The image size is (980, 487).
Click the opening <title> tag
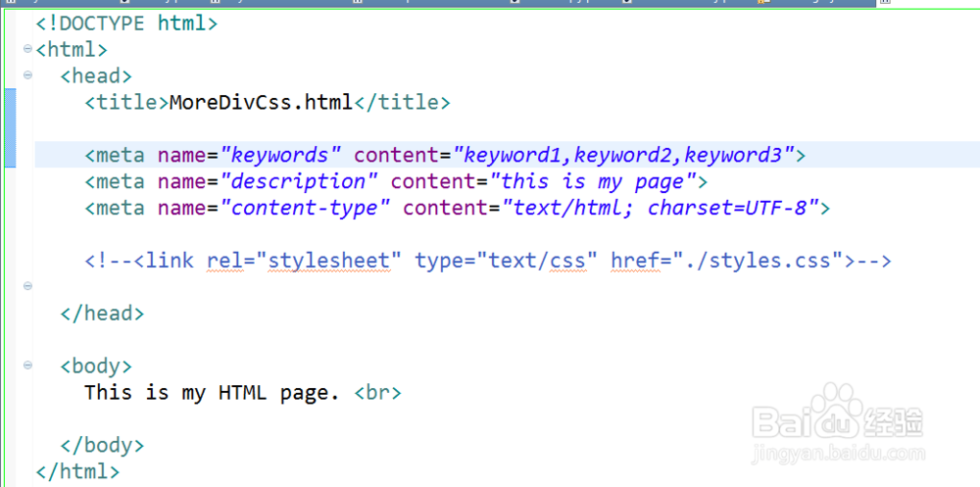click(x=126, y=102)
